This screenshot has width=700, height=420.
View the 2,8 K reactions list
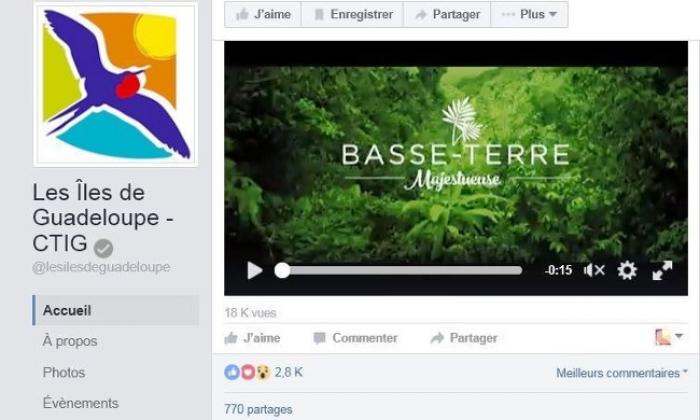coord(263,372)
